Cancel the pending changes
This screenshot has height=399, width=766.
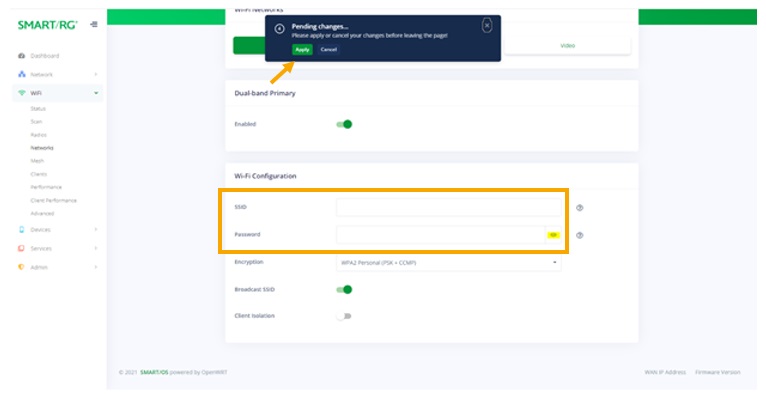pyautogui.click(x=328, y=49)
